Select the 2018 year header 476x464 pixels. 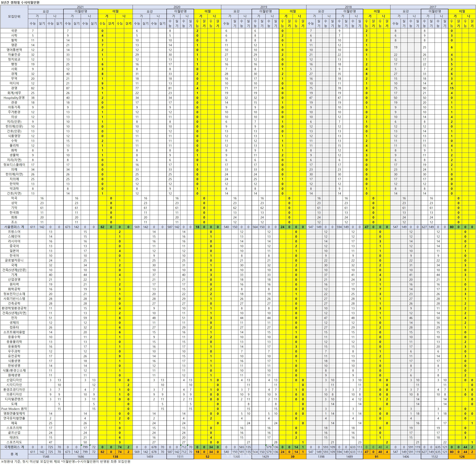[348, 7]
